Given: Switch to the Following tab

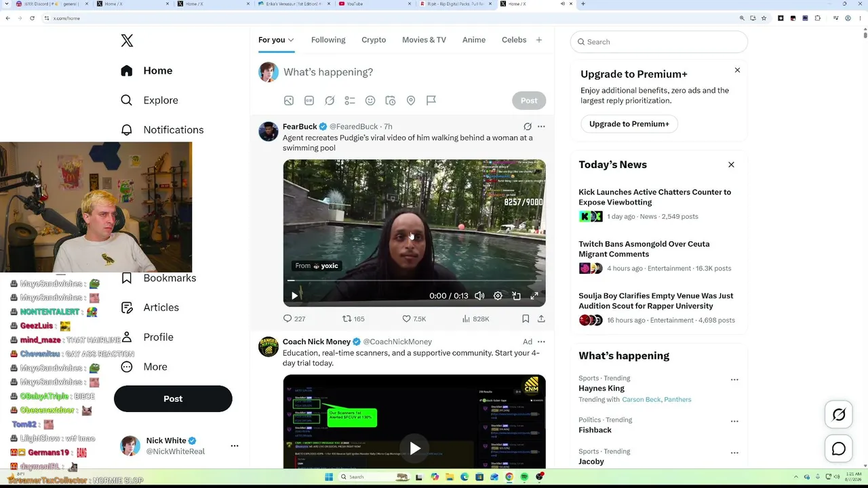Looking at the screenshot, I should (x=328, y=40).
